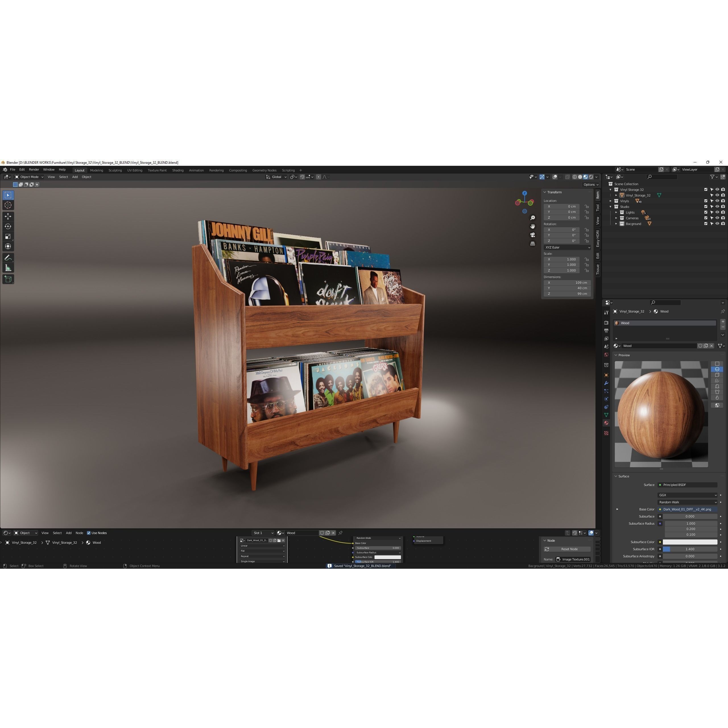
Task: Select the Modifier Properties wrench icon
Action: [x=606, y=383]
